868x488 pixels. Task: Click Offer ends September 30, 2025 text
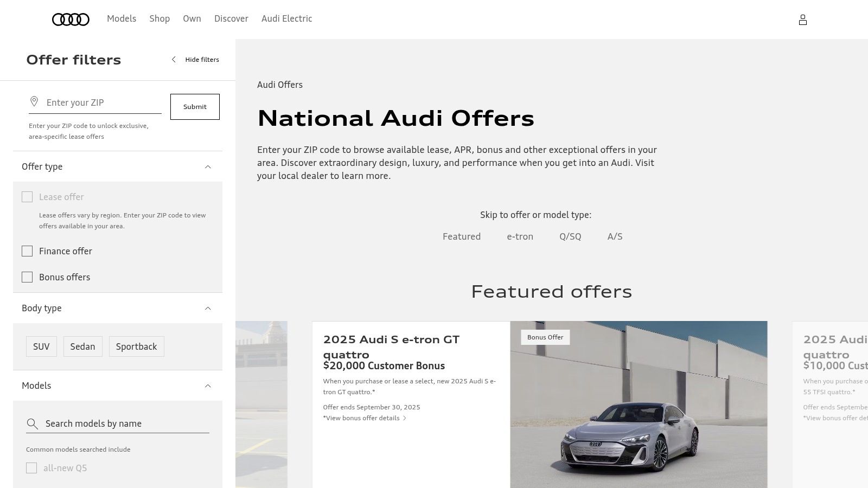[x=372, y=407]
